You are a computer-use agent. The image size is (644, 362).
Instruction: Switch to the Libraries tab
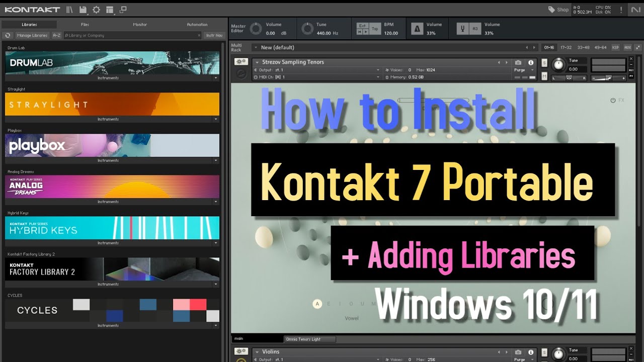click(29, 24)
